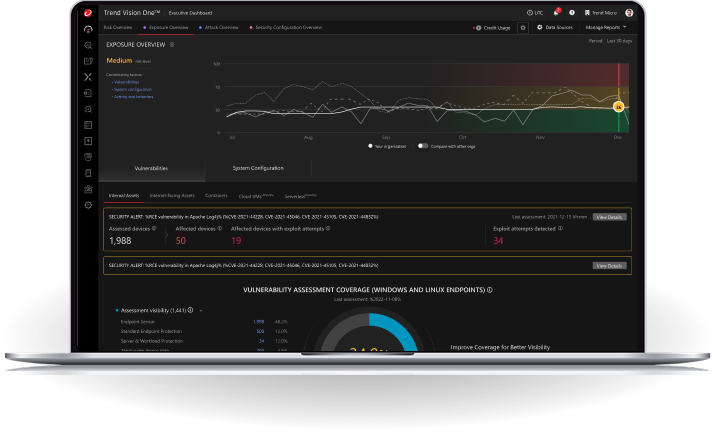Image resolution: width=716 pixels, height=432 pixels.
Task: Click the settings gear at sidebar bottom
Action: [x=89, y=204]
